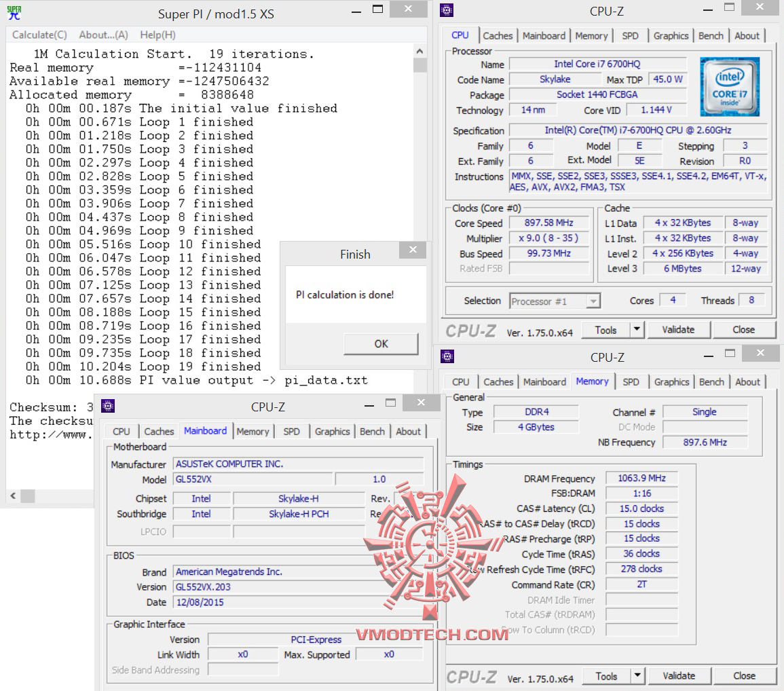Click the Intel Core i7 logo badge
Viewport: 784px width, 691px height.
[730, 86]
